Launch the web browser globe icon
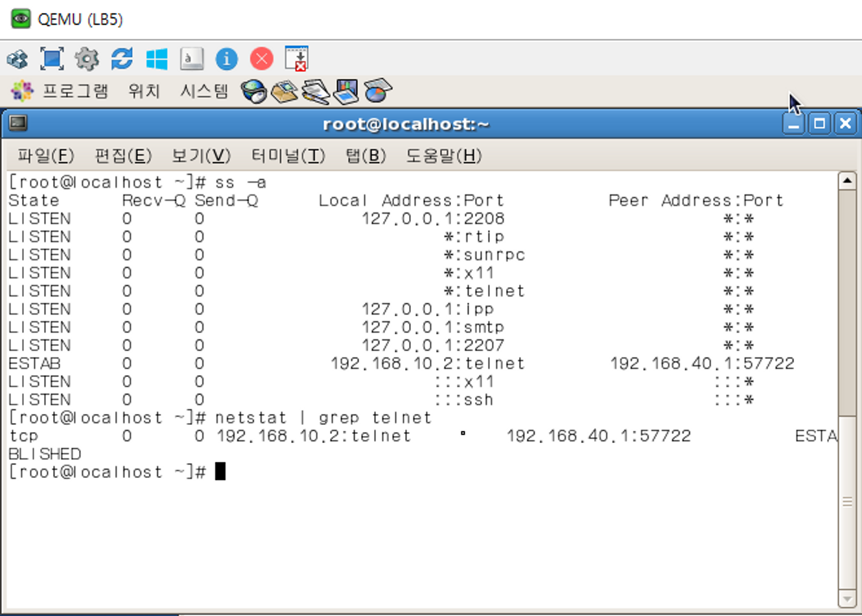This screenshot has height=616, width=862. [x=254, y=91]
